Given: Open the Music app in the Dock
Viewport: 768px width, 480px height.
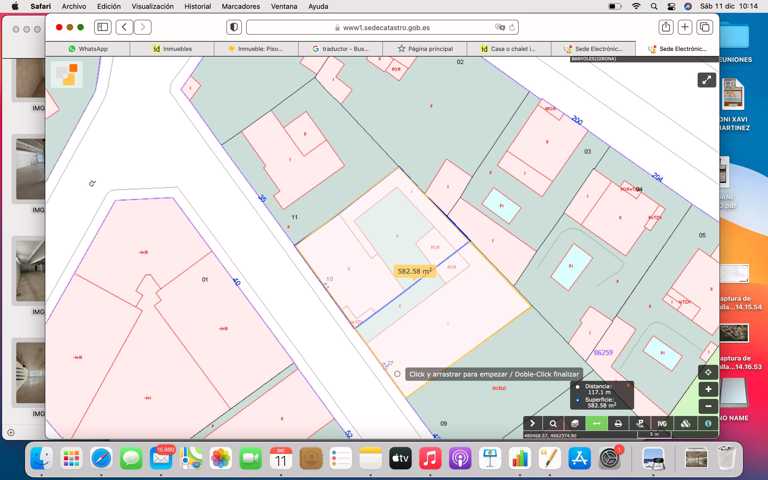Looking at the screenshot, I should pyautogui.click(x=430, y=459).
